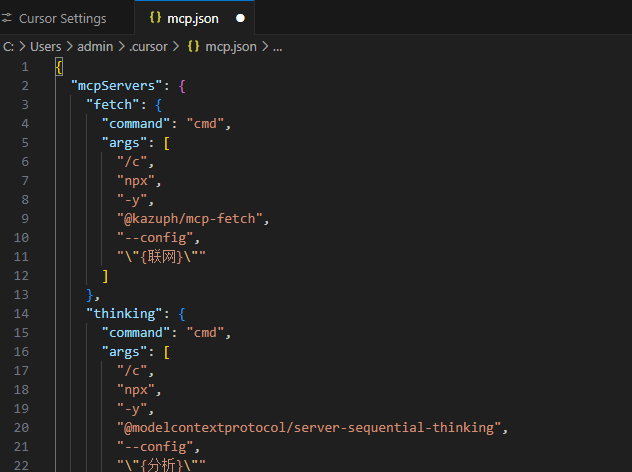Click the settings sliders icon on Cursor Settings tab
Image resolution: width=632 pixels, height=472 pixels.
tap(6, 18)
